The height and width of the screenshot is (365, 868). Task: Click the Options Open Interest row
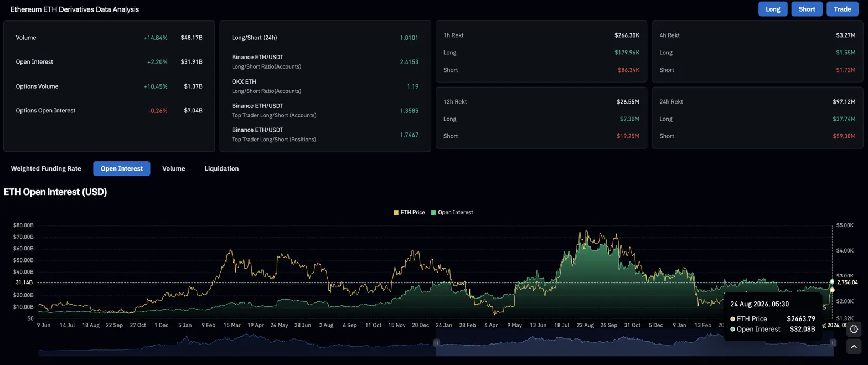click(109, 110)
